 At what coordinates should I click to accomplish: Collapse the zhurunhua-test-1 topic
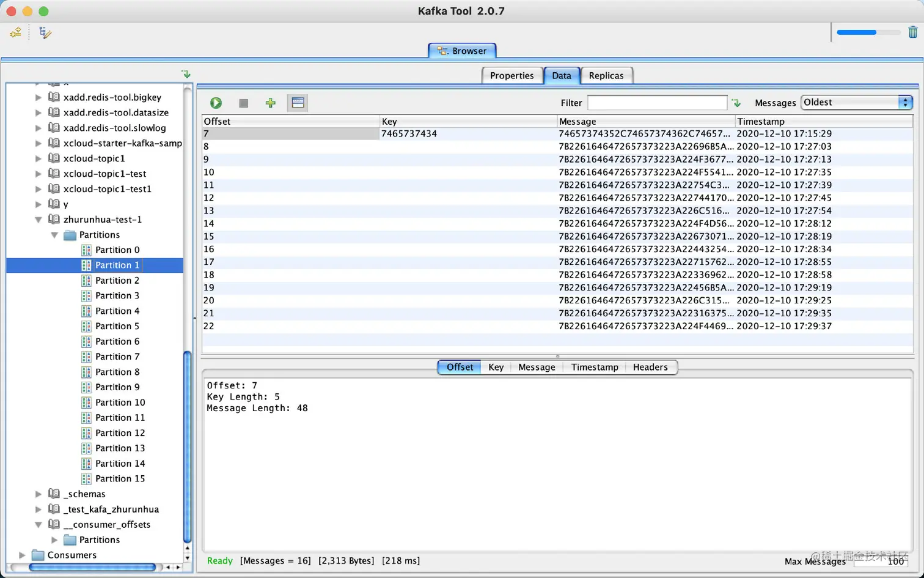[x=38, y=220]
